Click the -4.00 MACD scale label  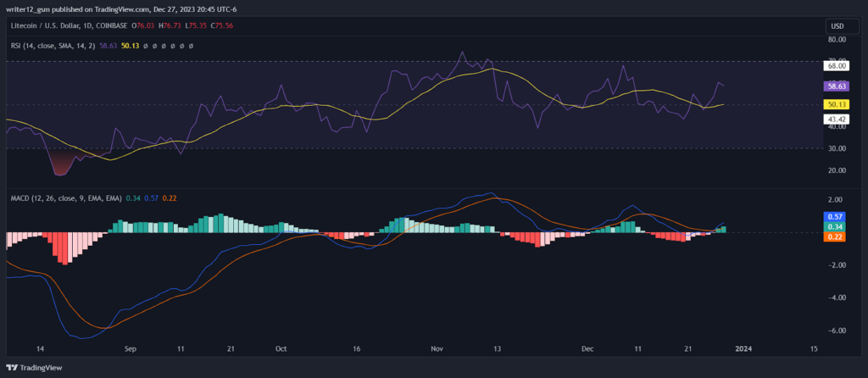point(835,297)
